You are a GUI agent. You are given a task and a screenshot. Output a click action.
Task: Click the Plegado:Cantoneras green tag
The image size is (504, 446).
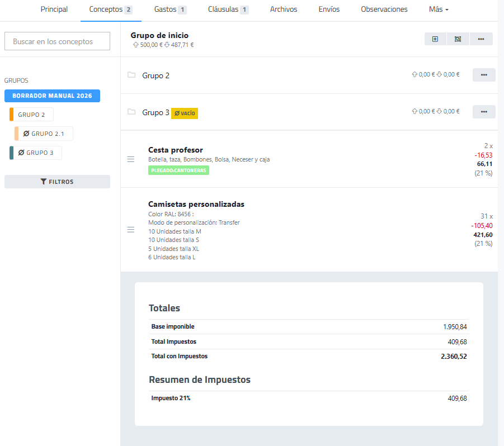pyautogui.click(x=178, y=170)
